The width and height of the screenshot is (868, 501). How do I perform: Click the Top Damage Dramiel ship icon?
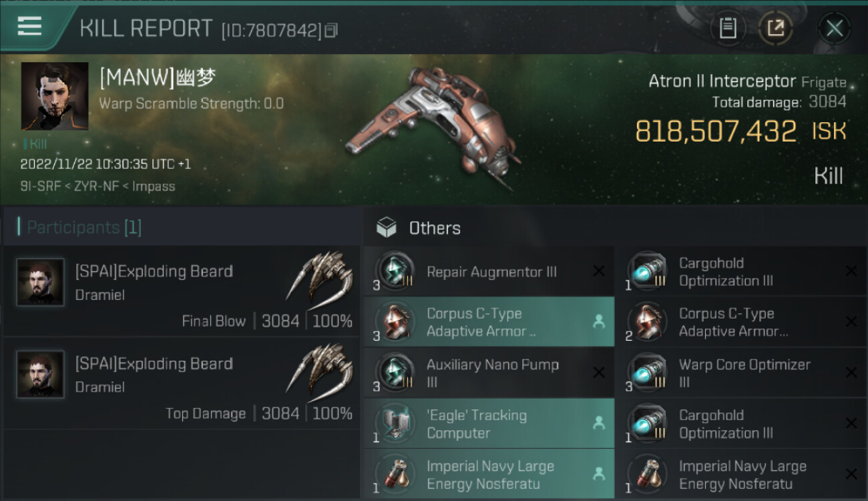320,375
